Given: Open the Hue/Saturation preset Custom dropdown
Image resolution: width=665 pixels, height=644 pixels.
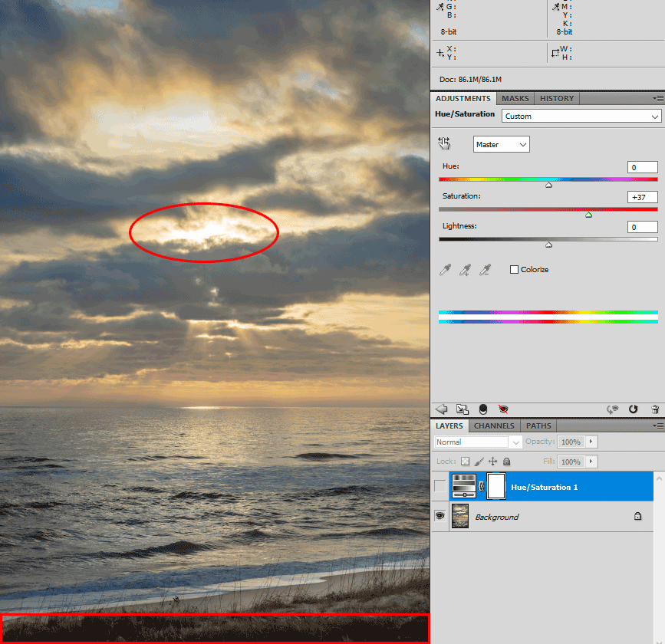Looking at the screenshot, I should point(581,117).
